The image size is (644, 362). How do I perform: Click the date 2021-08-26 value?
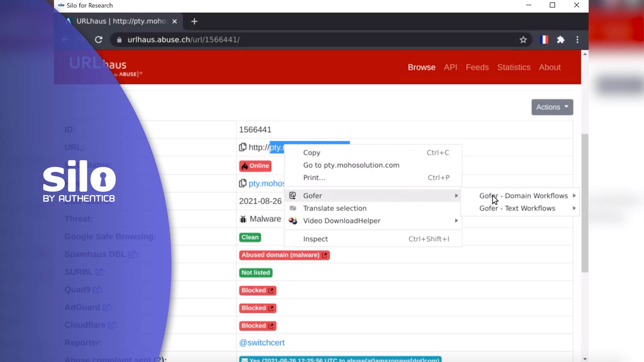coord(260,201)
